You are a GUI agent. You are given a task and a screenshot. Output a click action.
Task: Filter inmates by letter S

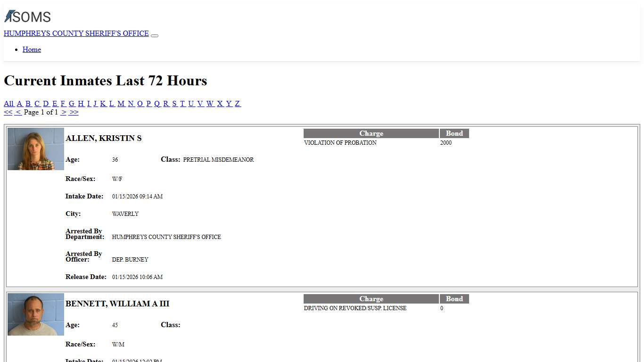pyautogui.click(x=174, y=104)
